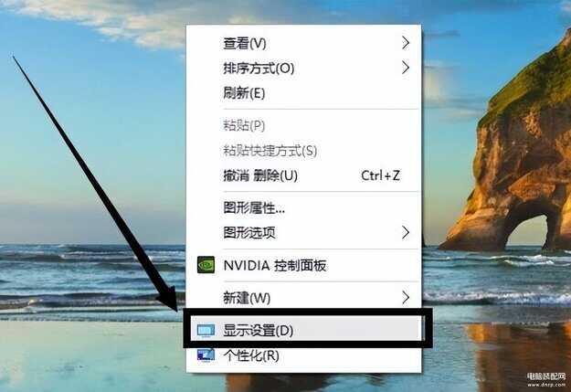Viewport: 571px width, 392px height.
Task: Expand the 查看(V) submenu arrow
Action: [x=406, y=43]
